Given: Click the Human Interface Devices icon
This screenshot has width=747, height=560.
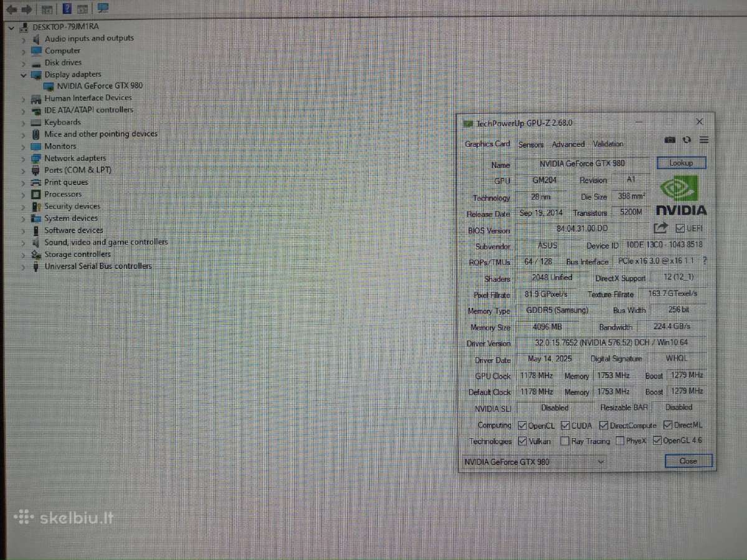Looking at the screenshot, I should click(x=36, y=98).
